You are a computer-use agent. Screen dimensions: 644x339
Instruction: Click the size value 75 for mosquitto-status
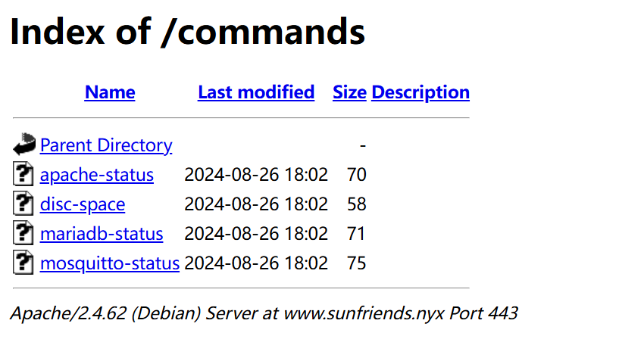tap(356, 263)
